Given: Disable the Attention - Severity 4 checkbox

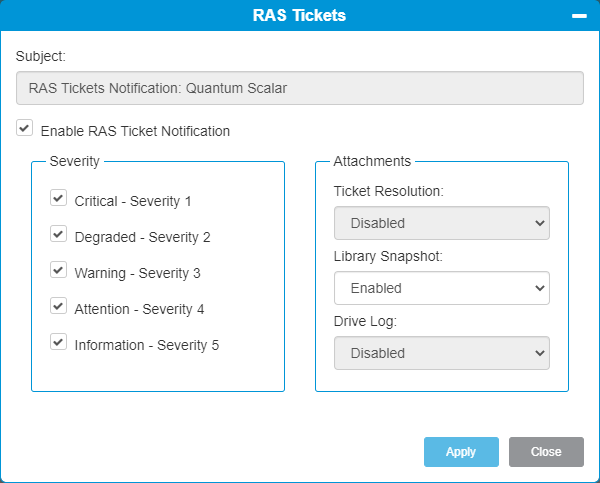Looking at the screenshot, I should tap(58, 306).
